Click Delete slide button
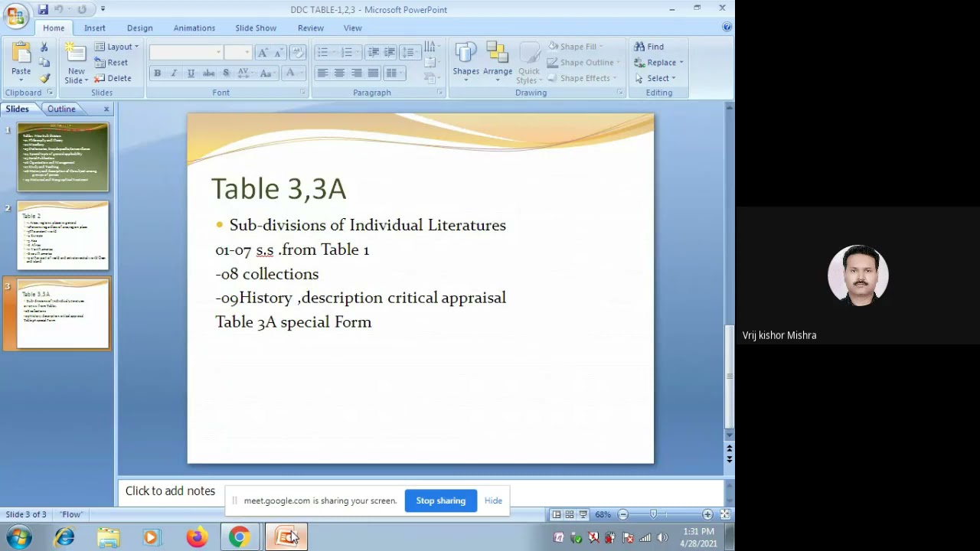The width and height of the screenshot is (980, 551). pyautogui.click(x=113, y=78)
